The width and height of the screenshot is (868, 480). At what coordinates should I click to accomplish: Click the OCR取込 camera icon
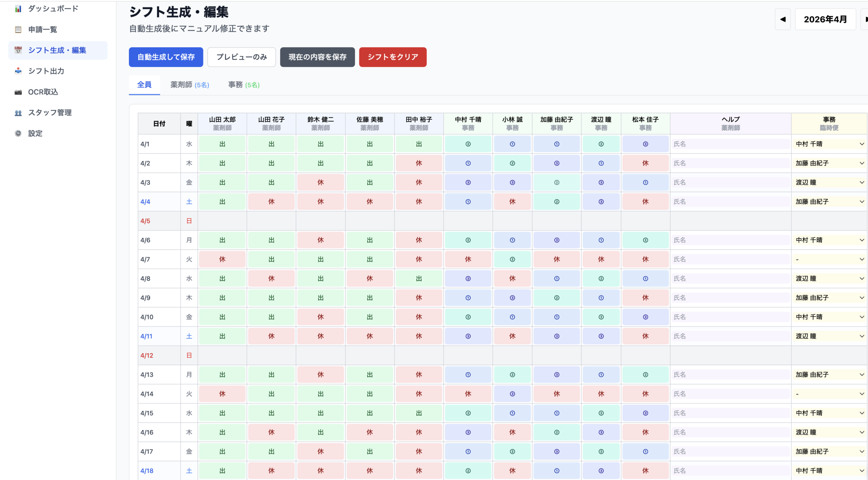(x=18, y=92)
